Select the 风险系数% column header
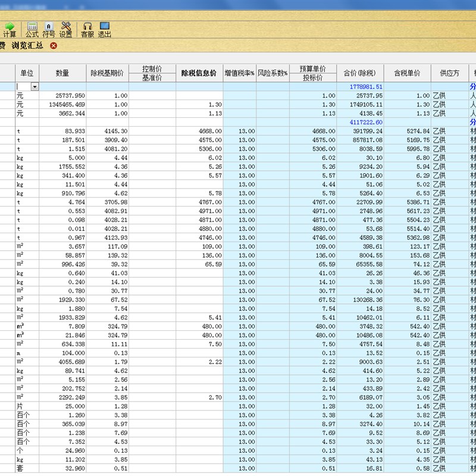This screenshot has height=476, width=476. pyautogui.click(x=273, y=73)
